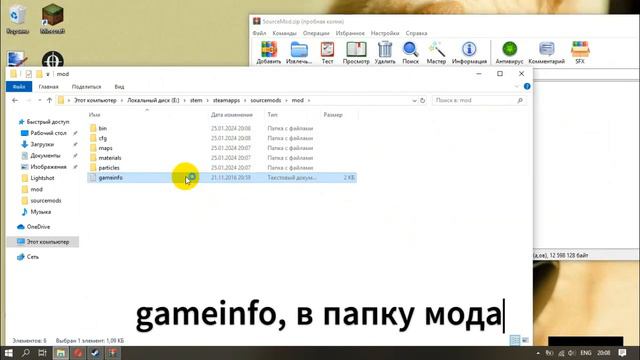The width and height of the screenshot is (640, 360).
Task: Click Explorer up-one-level arrow
Action: 49,100
